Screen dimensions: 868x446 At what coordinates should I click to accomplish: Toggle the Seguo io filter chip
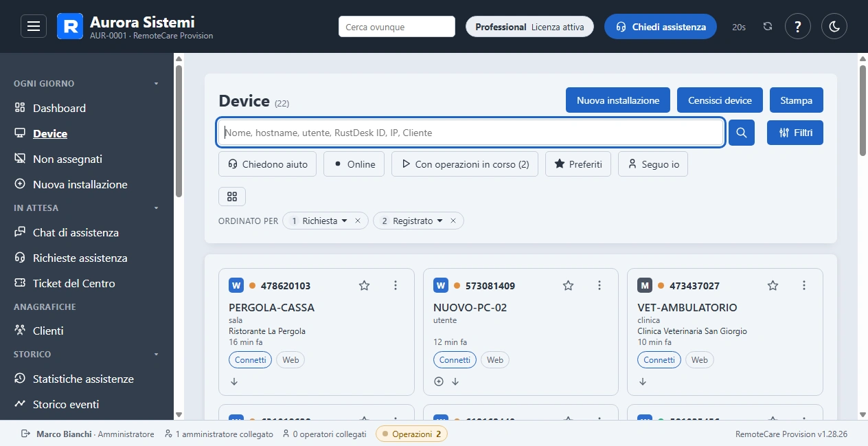pos(653,164)
